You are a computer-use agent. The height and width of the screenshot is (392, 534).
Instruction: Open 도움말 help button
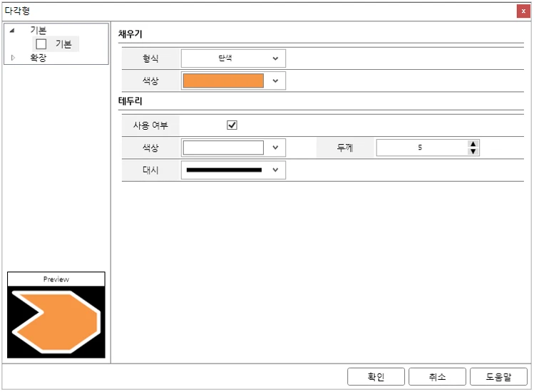[498, 376]
